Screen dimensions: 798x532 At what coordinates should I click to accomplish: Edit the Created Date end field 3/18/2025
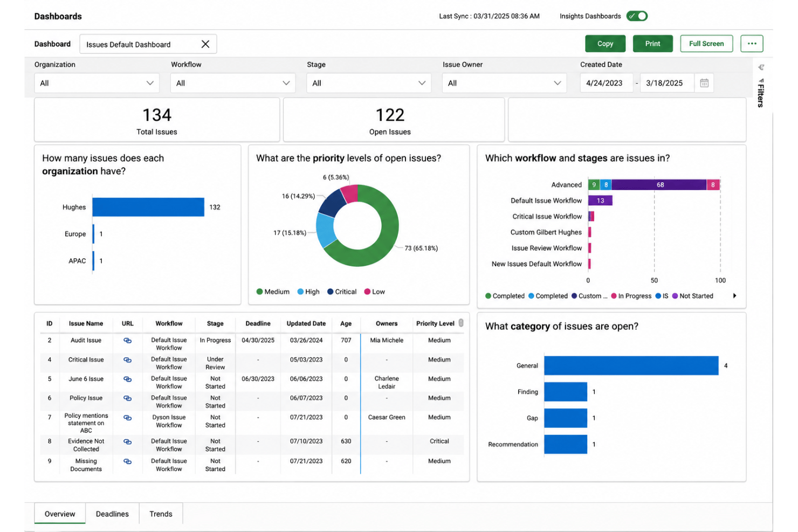pyautogui.click(x=666, y=83)
